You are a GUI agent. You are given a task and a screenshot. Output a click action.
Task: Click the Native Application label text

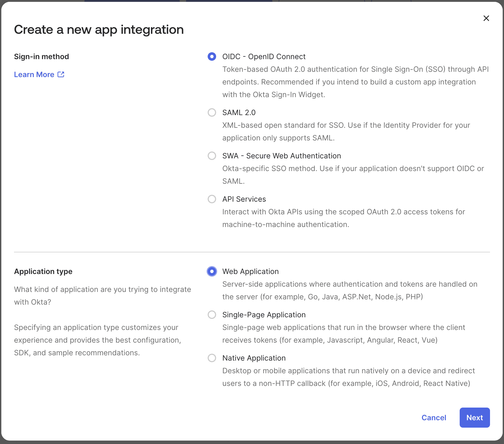pyautogui.click(x=254, y=358)
